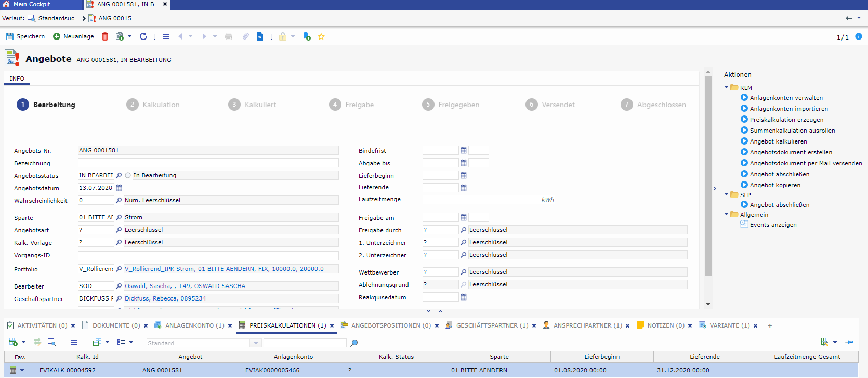Viewport: 868px width, 378px height.
Task: Switch to the ANLAGENKONTO (1) tab
Action: point(194,325)
